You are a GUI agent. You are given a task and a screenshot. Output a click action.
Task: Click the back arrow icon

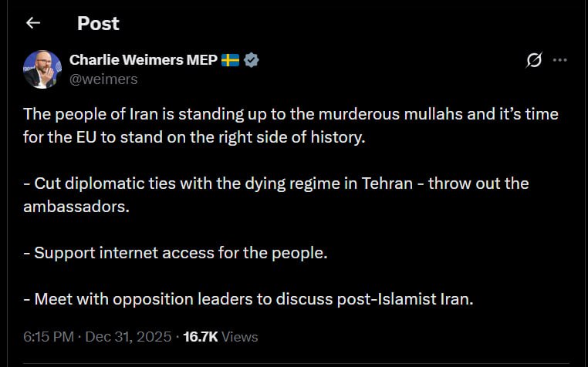pyautogui.click(x=32, y=23)
